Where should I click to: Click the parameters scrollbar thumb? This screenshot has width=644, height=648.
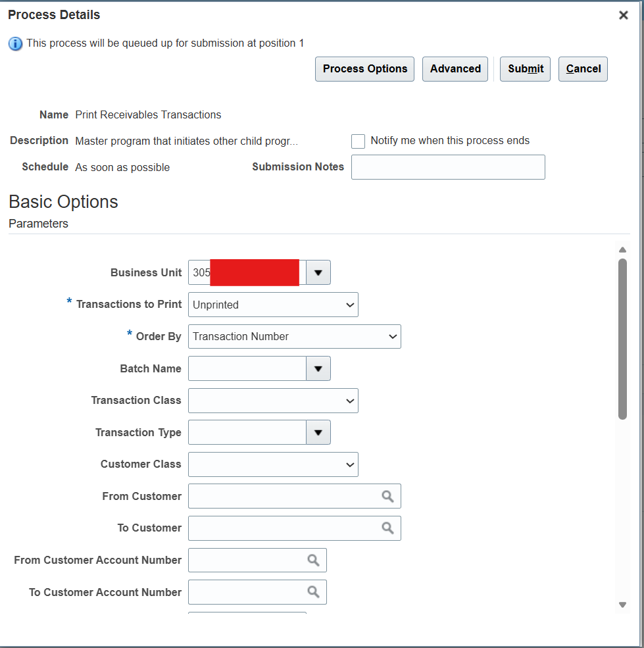coord(622,339)
